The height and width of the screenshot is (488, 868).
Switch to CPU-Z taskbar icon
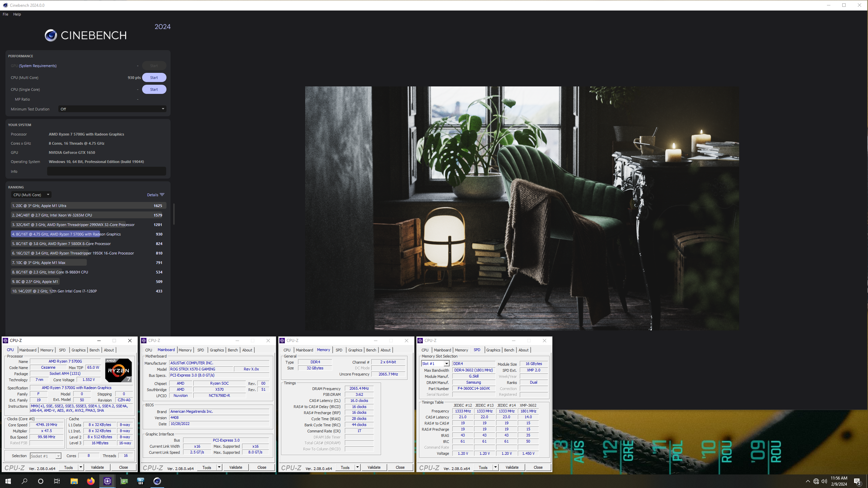point(107,481)
